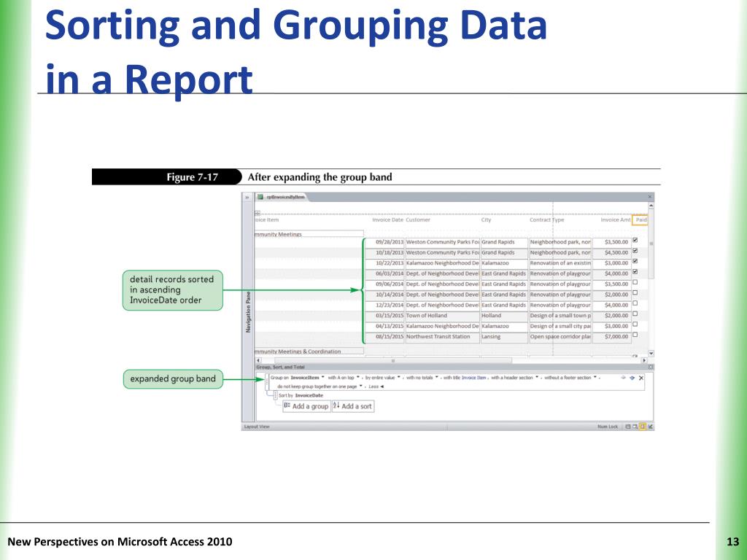
Task: Check Paid for the 08/15/2015 invoice
Action: pos(635,335)
